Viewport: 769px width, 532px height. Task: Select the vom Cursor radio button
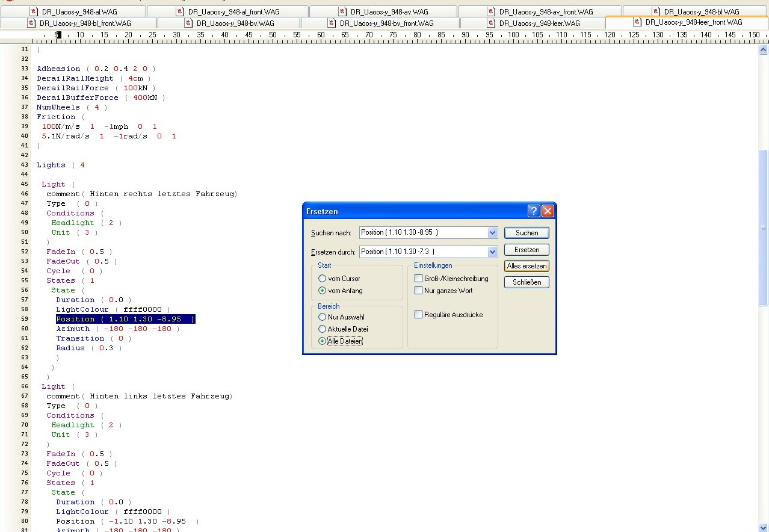click(x=323, y=279)
